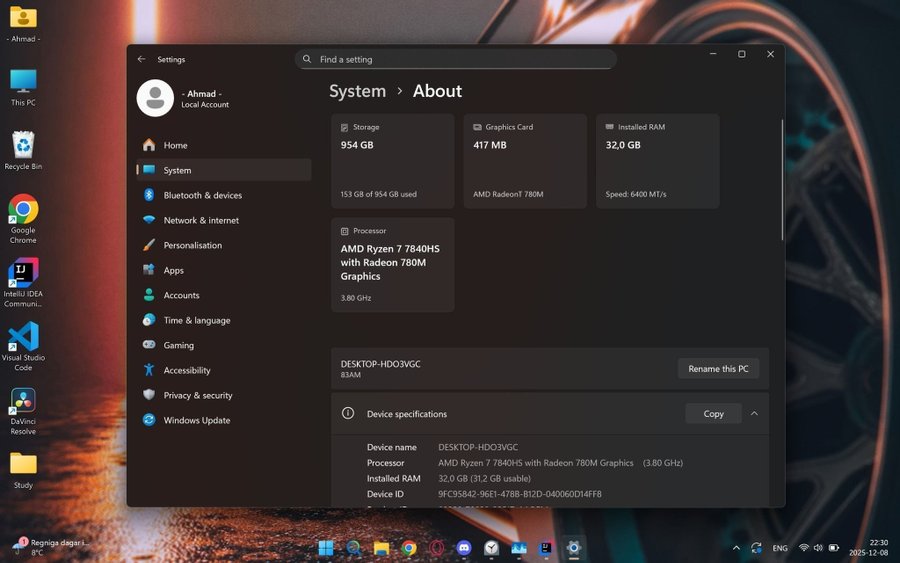The width and height of the screenshot is (900, 563).
Task: Select the Windows Update sidebar item
Action: click(196, 420)
